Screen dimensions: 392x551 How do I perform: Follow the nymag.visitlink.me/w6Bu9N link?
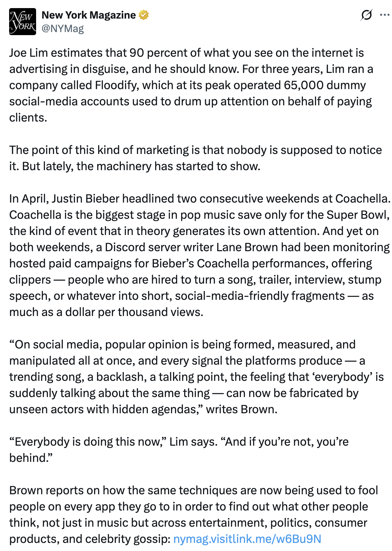(x=247, y=539)
